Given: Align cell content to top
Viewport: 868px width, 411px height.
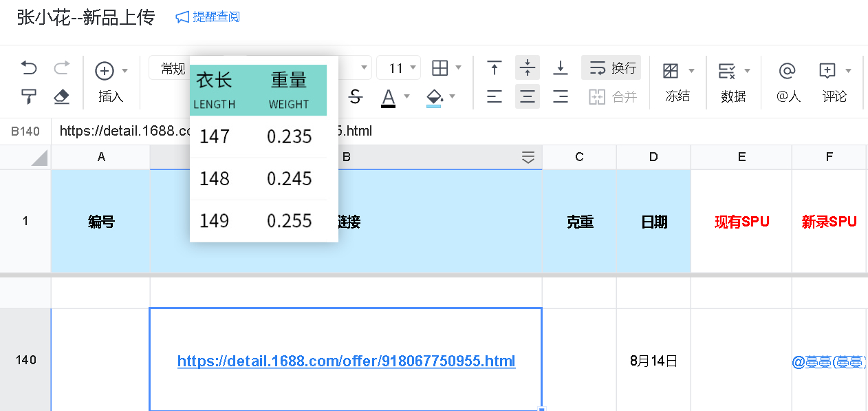Looking at the screenshot, I should 494,67.
